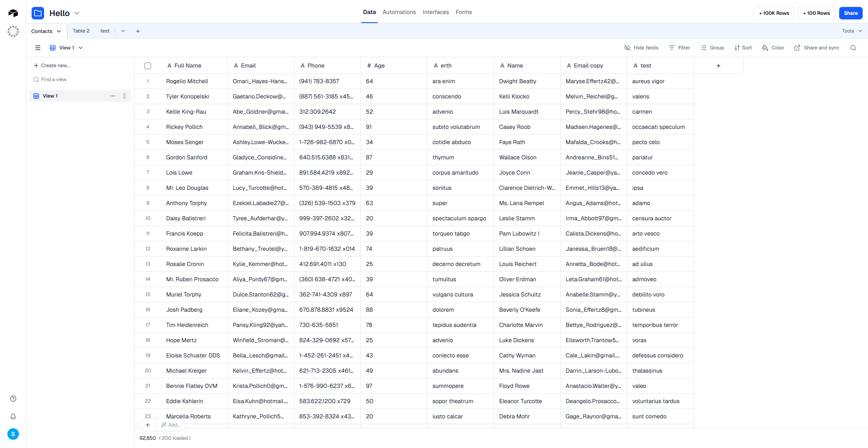
Task: Open the notifications bell
Action: (x=13, y=417)
